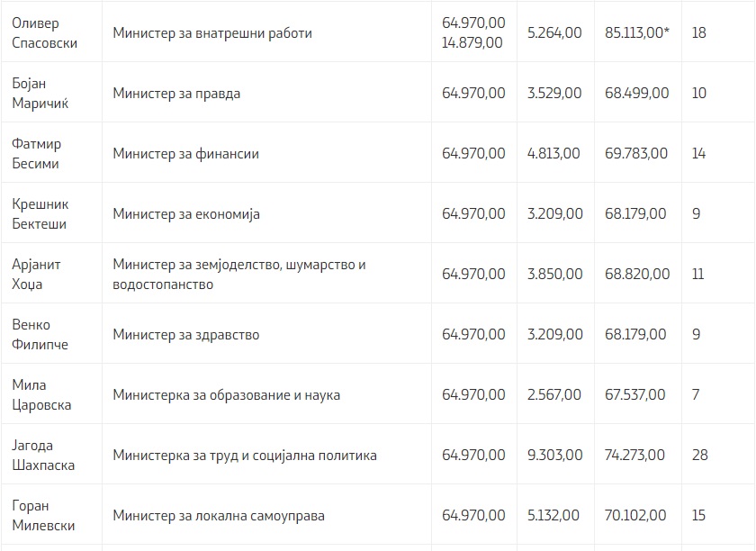Select the 9.303,00 value
Viewport: 756px width, 551px height.
(555, 455)
